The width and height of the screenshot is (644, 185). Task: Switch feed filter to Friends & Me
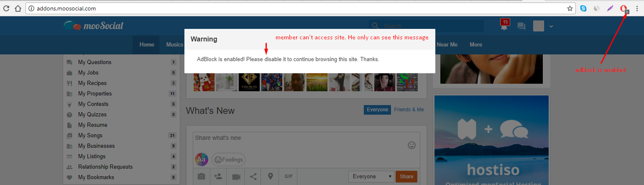pos(409,110)
